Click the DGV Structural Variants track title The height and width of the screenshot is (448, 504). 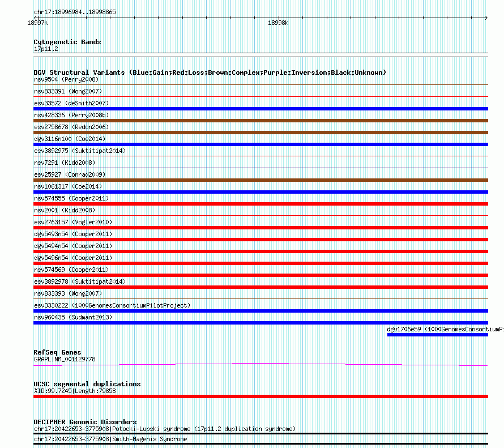click(x=210, y=72)
